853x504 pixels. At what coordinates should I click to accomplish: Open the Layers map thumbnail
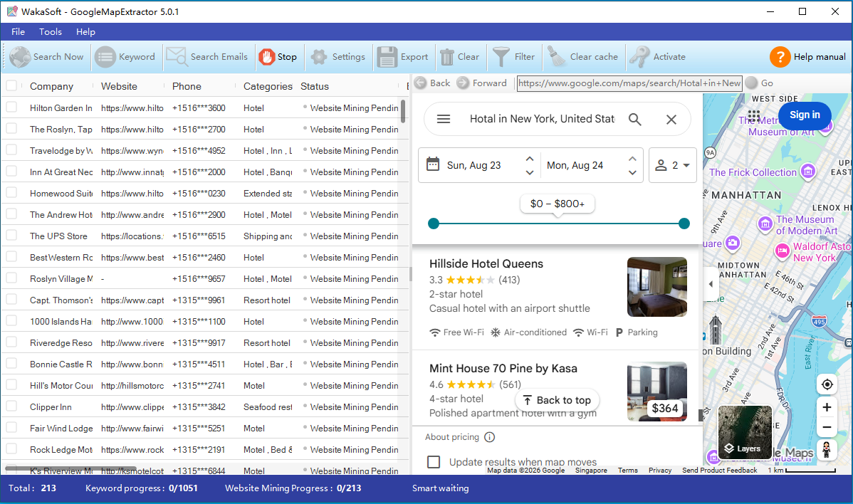click(744, 433)
